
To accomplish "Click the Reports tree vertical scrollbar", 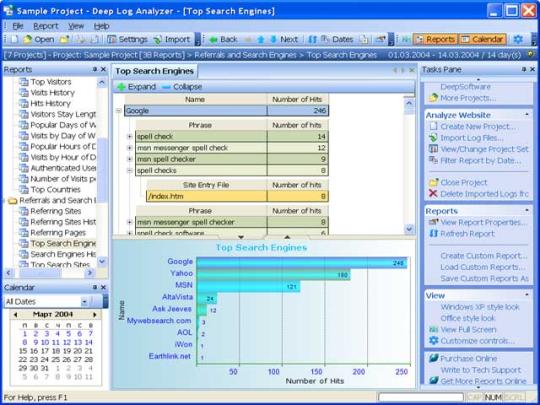I will point(102,170).
